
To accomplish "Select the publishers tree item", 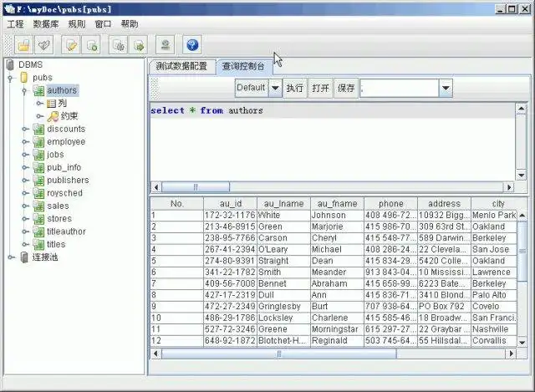I will [68, 181].
